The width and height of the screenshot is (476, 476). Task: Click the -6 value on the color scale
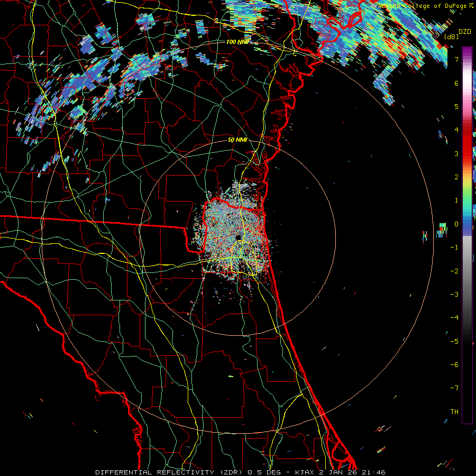coord(454,364)
